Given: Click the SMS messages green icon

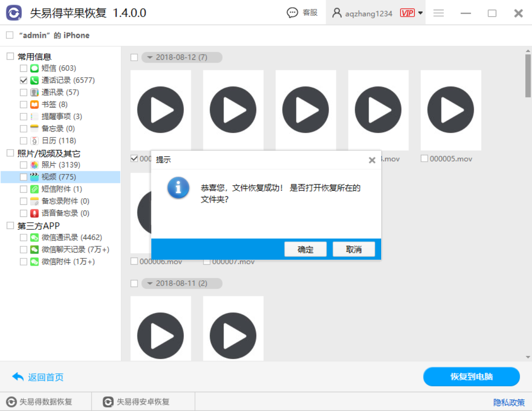Looking at the screenshot, I should (x=34, y=68).
